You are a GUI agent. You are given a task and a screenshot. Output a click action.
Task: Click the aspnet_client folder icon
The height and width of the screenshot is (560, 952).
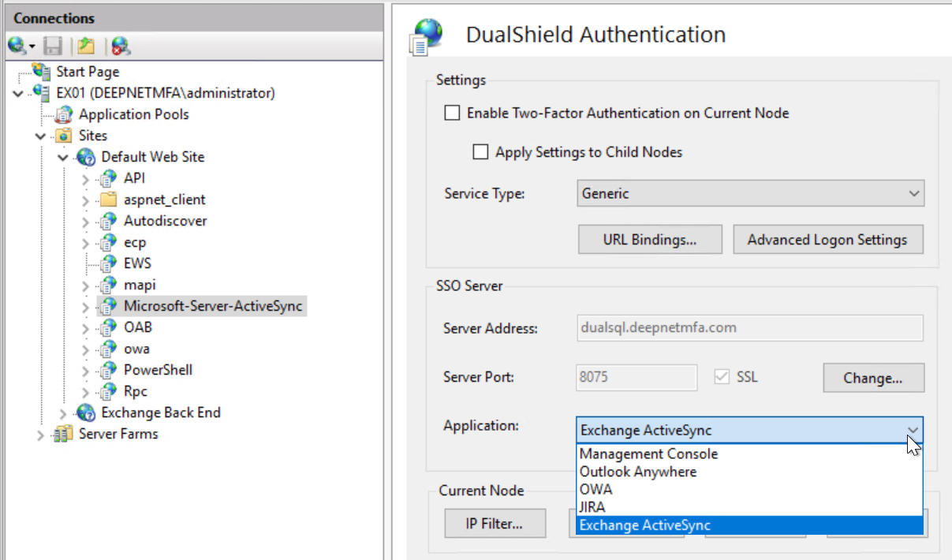tap(109, 200)
